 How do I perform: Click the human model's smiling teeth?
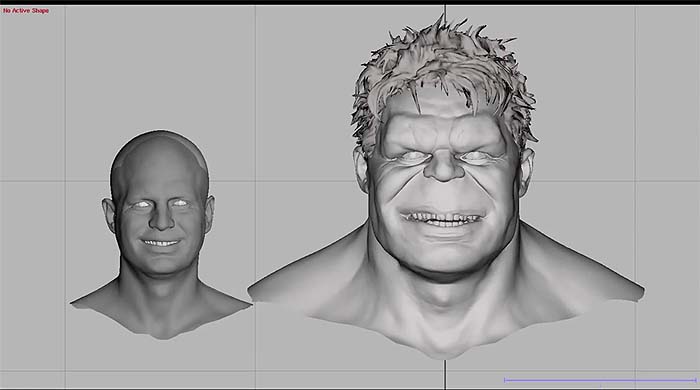coord(161,243)
